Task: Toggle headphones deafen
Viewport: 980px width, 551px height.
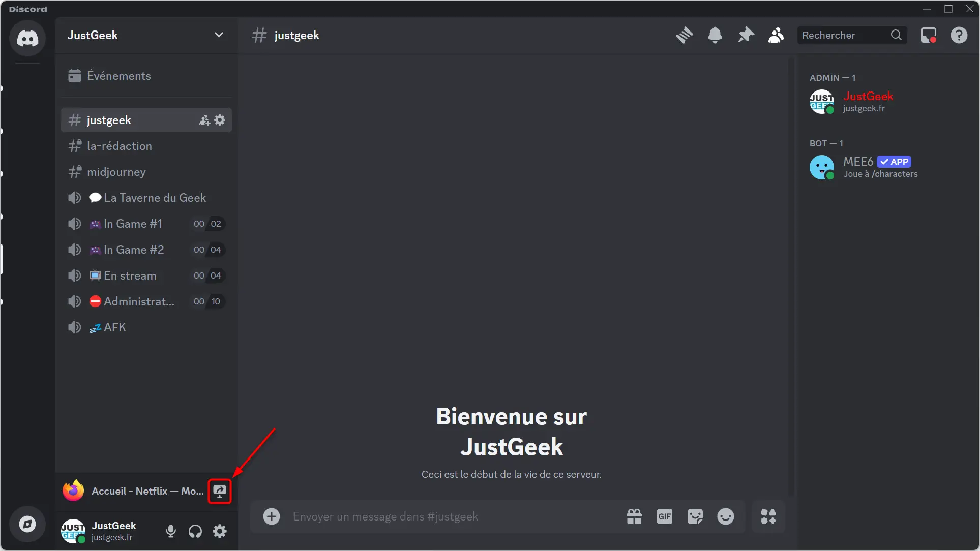Action: pos(195,531)
